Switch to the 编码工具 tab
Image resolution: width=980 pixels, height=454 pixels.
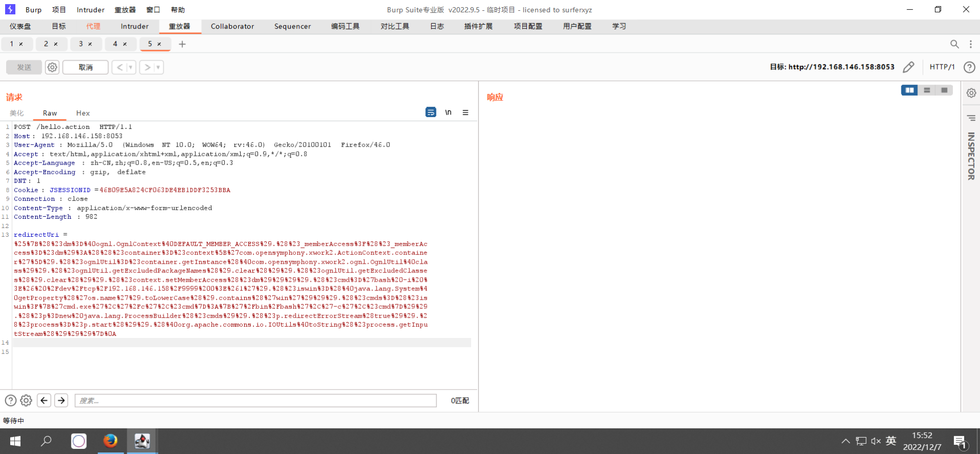coord(345,26)
